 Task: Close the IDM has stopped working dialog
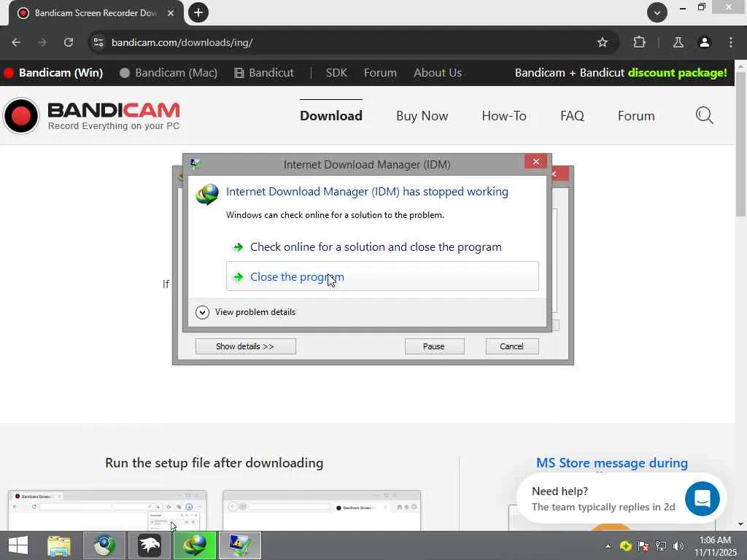(535, 161)
